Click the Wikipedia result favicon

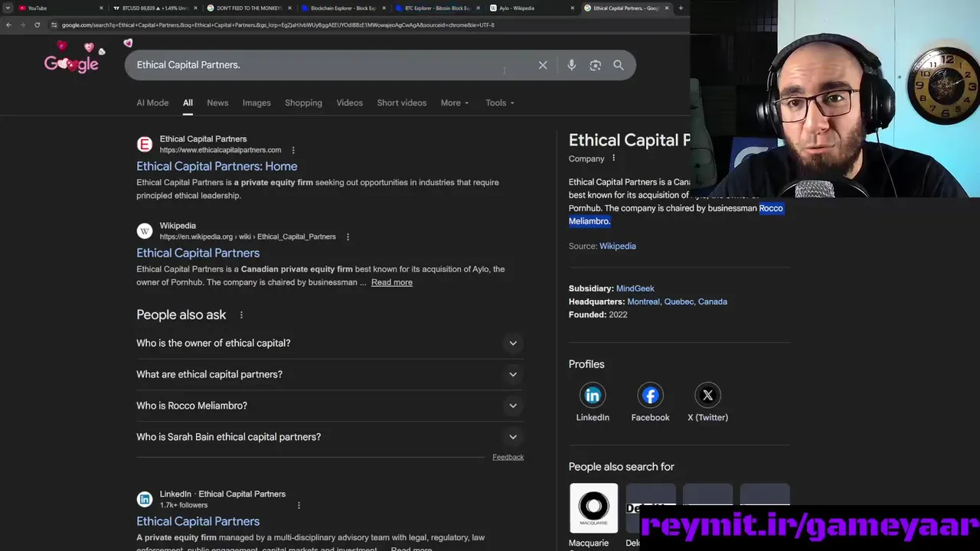point(145,231)
